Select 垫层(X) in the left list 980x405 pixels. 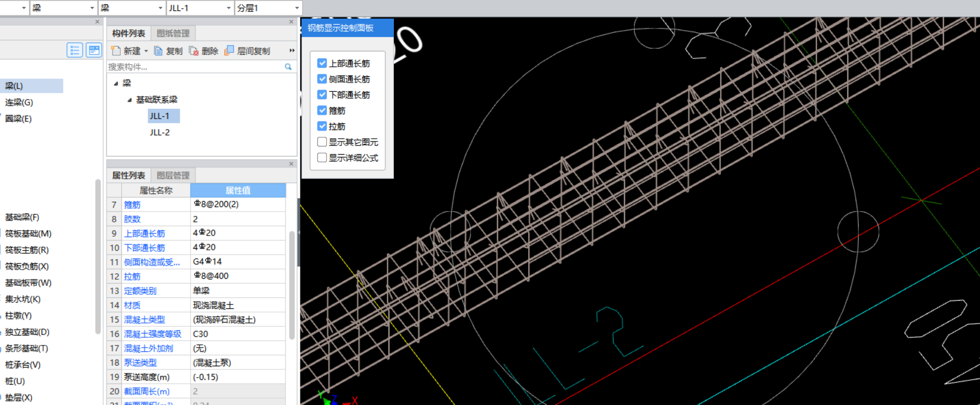tap(19, 397)
